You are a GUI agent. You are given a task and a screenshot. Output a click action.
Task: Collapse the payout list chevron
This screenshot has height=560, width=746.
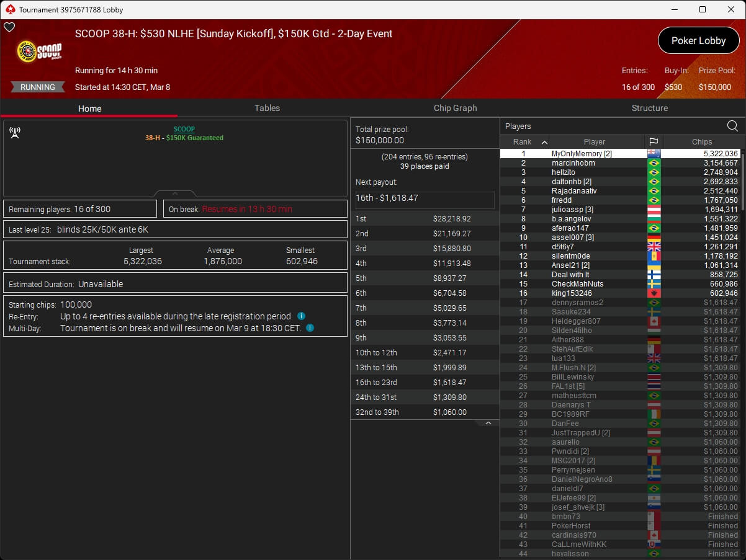(488, 423)
